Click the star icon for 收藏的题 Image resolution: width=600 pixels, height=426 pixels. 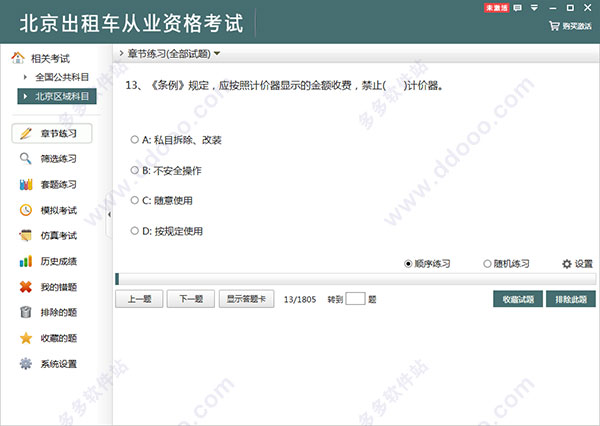[26, 338]
